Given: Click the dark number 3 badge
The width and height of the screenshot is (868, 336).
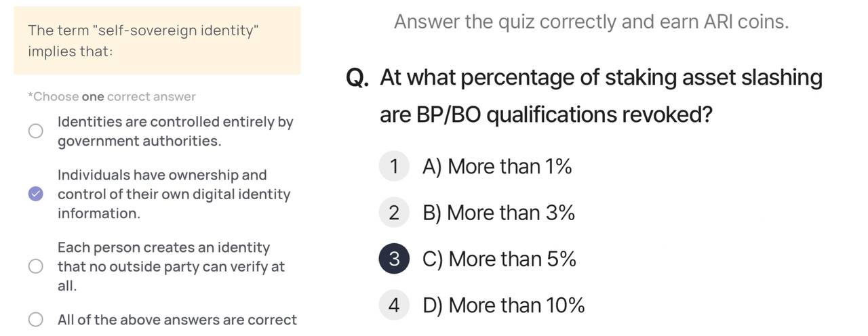Looking at the screenshot, I should click(x=394, y=259).
